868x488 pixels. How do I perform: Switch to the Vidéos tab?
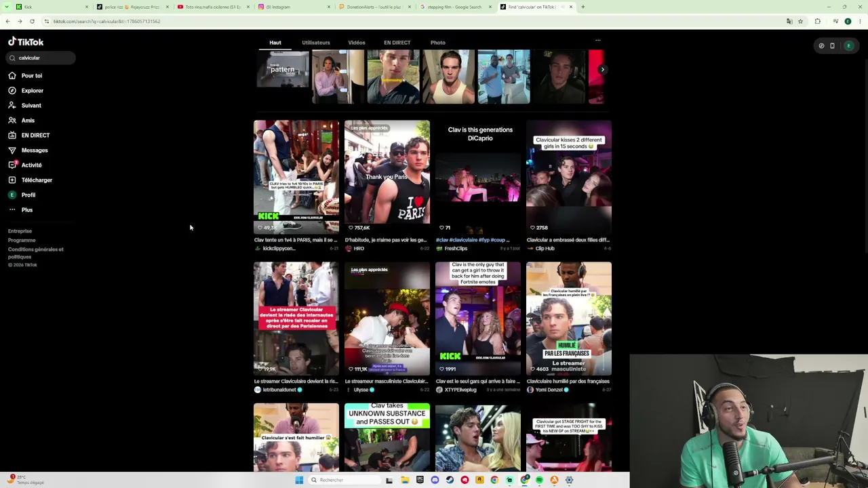[x=357, y=43]
